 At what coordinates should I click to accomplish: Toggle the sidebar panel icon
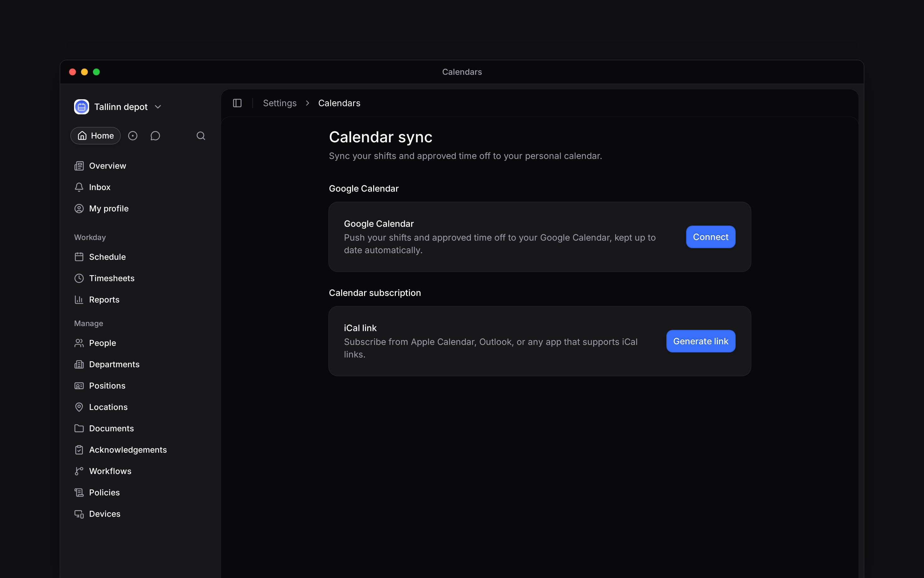pyautogui.click(x=237, y=103)
